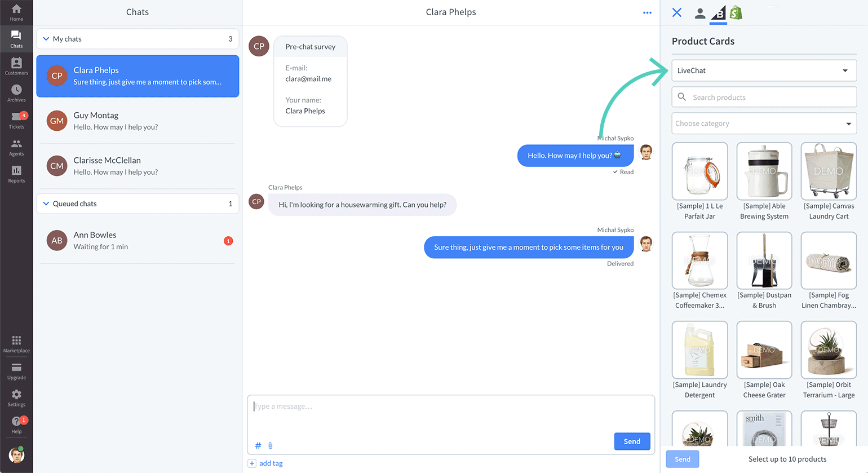The height and width of the screenshot is (473, 868).
Task: Click the smith magazine product thumbnail
Action: click(764, 428)
